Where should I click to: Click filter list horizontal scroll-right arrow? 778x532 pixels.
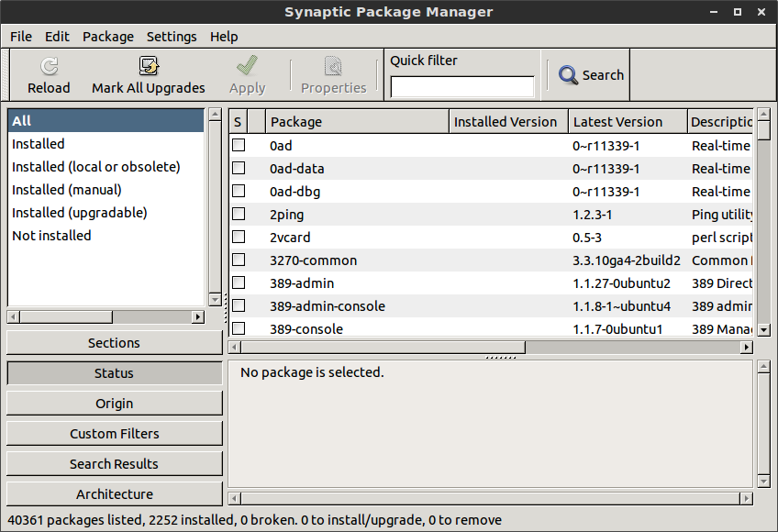(198, 317)
